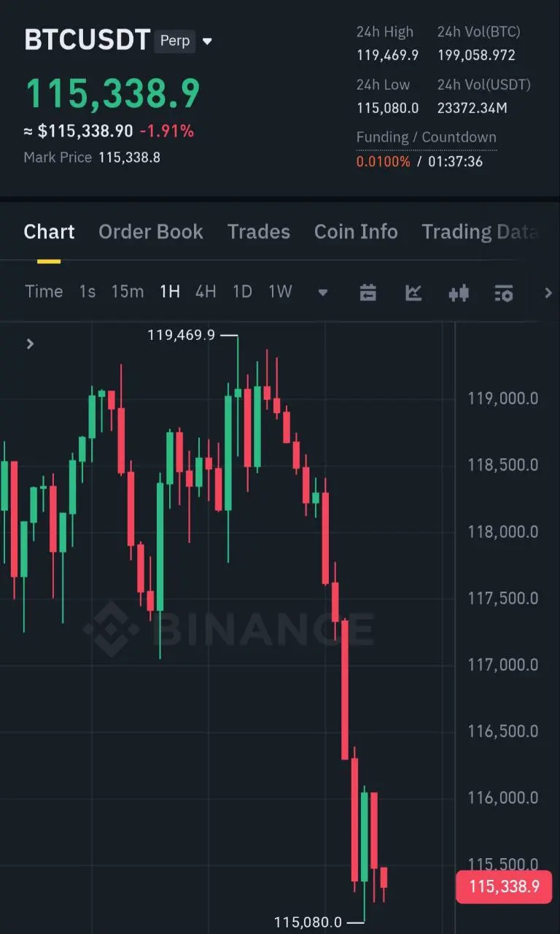
Task: Switch to the 1W interval
Action: tap(280, 292)
